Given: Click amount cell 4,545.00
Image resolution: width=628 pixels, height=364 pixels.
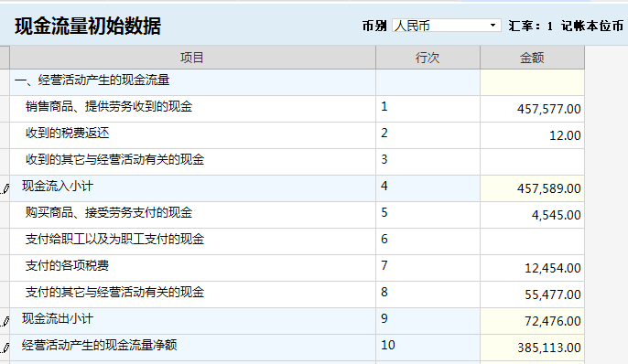Looking at the screenshot, I should coord(532,215).
